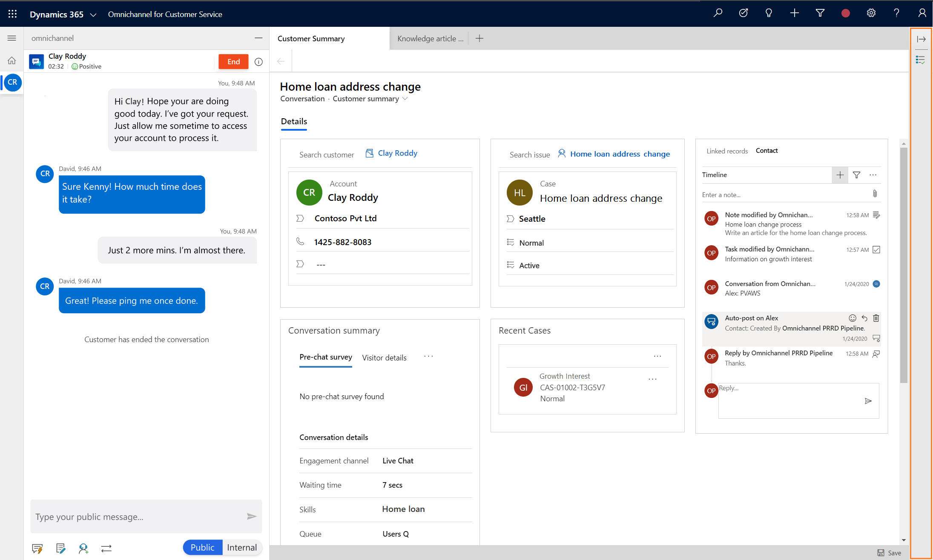Toggle Public message mode
The image size is (933, 560).
203,547
